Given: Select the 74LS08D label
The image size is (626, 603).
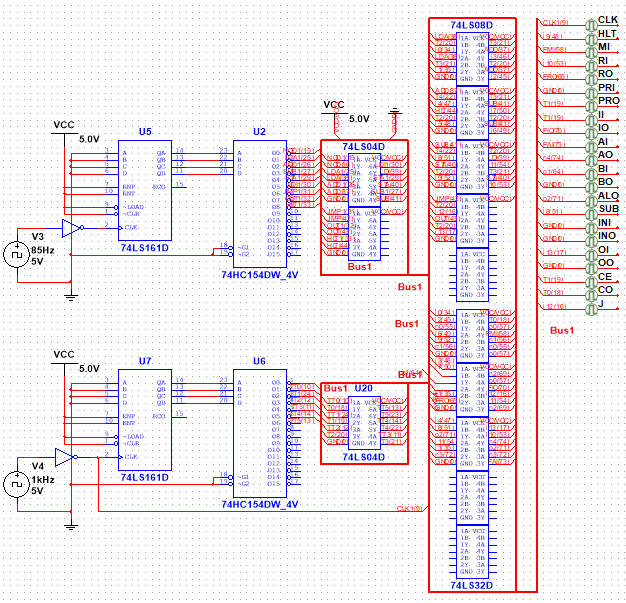Looking at the screenshot, I should (x=471, y=25).
